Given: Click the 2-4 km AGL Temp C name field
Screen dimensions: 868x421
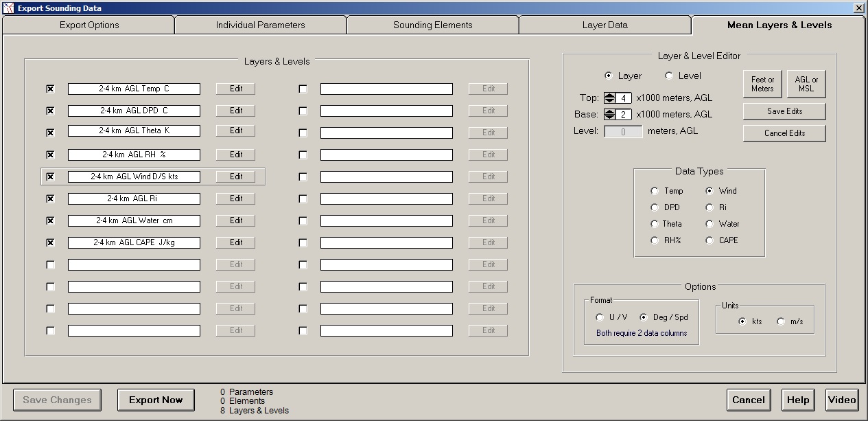Looking at the screenshot, I should click(134, 89).
